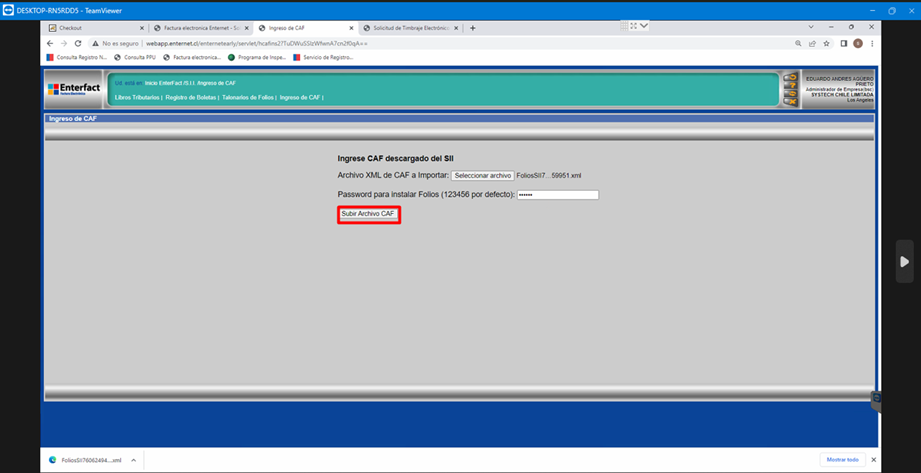Click the share page icon in address bar
This screenshot has width=921, height=473.
[812, 44]
